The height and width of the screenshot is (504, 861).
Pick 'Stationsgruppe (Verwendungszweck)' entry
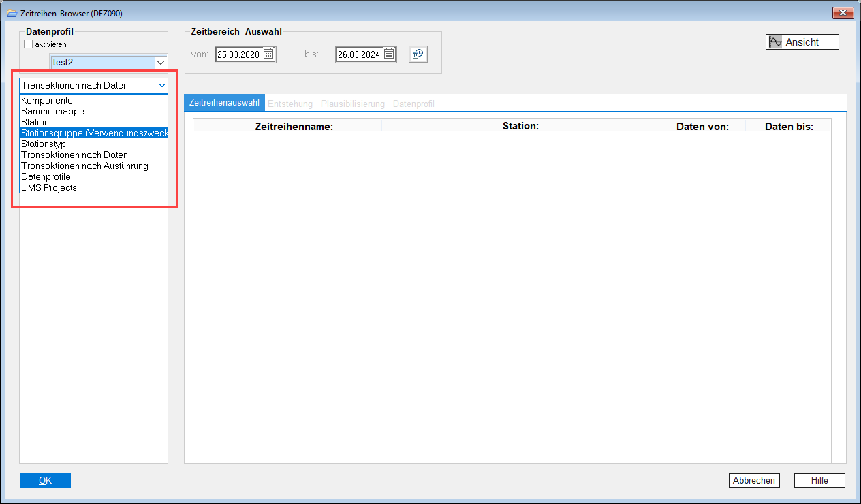tap(93, 133)
